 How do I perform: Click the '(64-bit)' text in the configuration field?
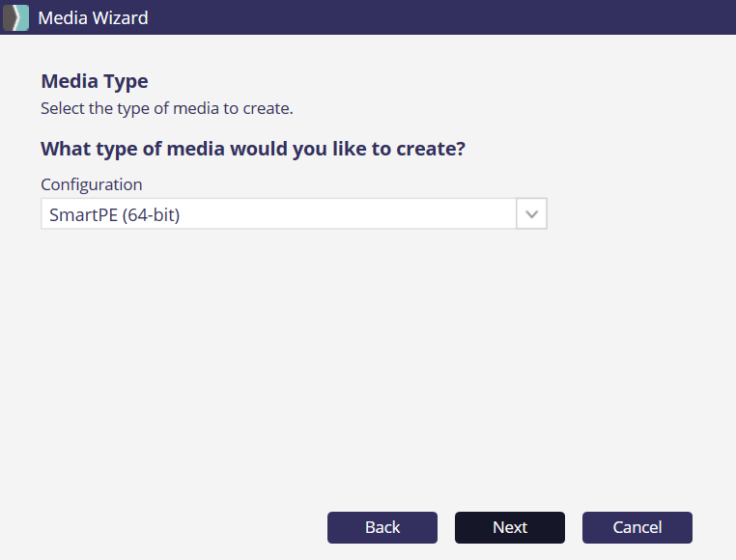pyautogui.click(x=151, y=214)
